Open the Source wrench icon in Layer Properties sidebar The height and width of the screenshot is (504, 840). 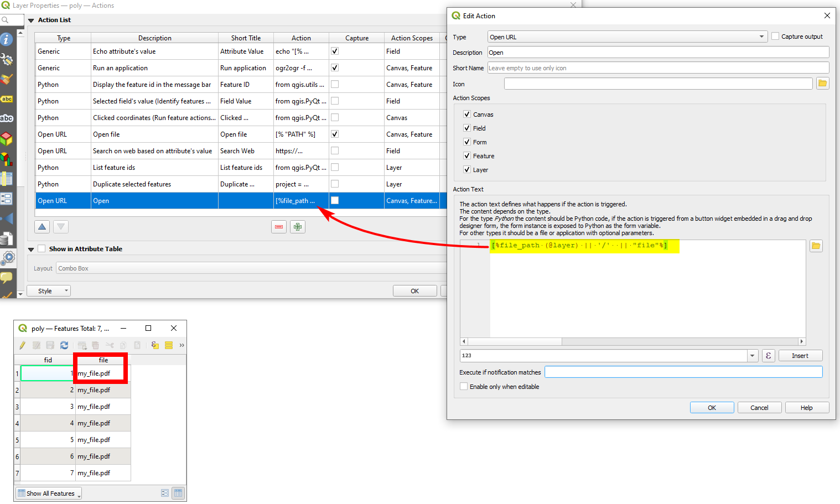(x=7, y=59)
